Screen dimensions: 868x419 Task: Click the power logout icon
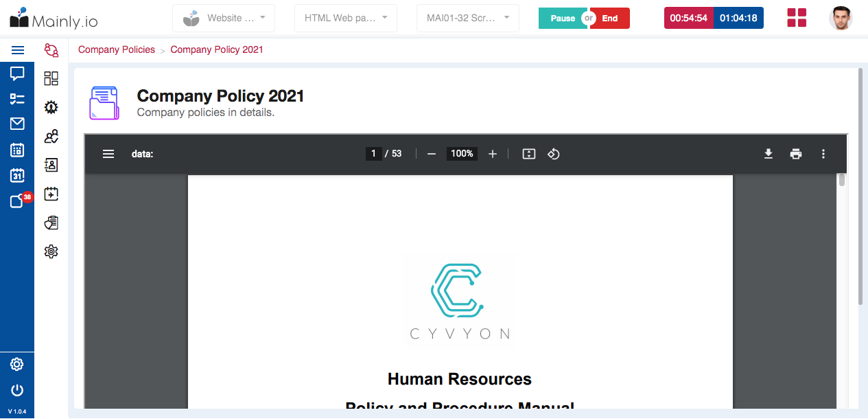click(17, 391)
